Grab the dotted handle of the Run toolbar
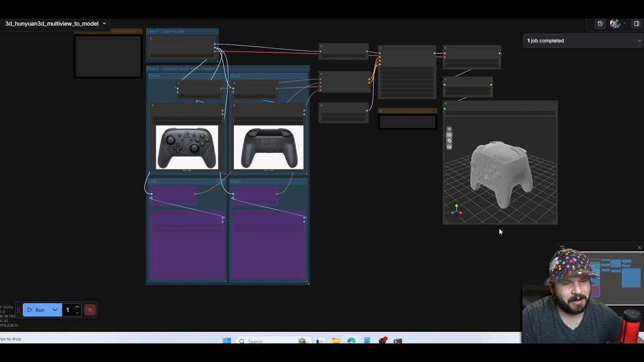The image size is (644, 362). tap(19, 310)
